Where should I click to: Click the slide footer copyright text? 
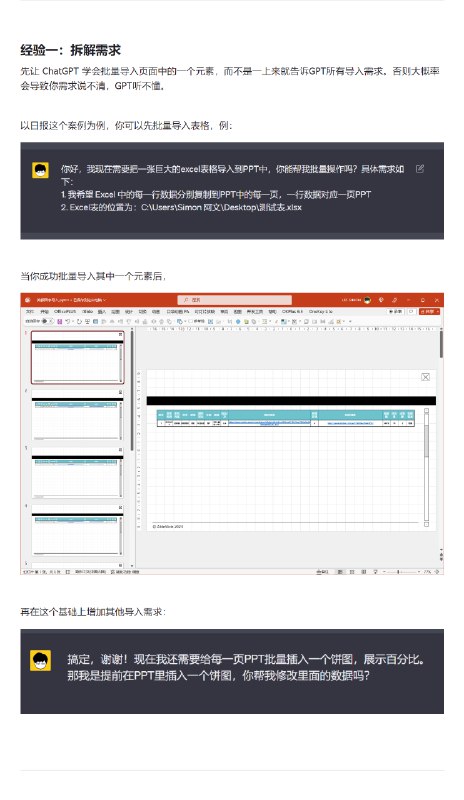(x=168, y=526)
